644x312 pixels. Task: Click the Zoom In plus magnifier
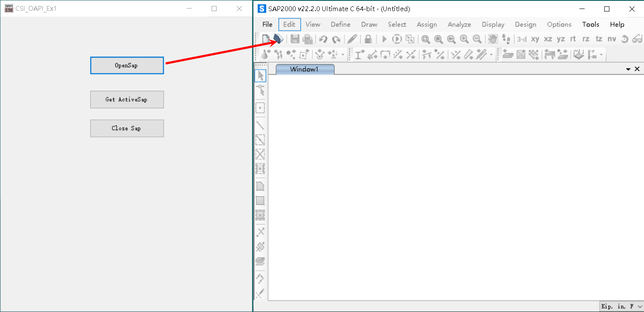point(464,39)
